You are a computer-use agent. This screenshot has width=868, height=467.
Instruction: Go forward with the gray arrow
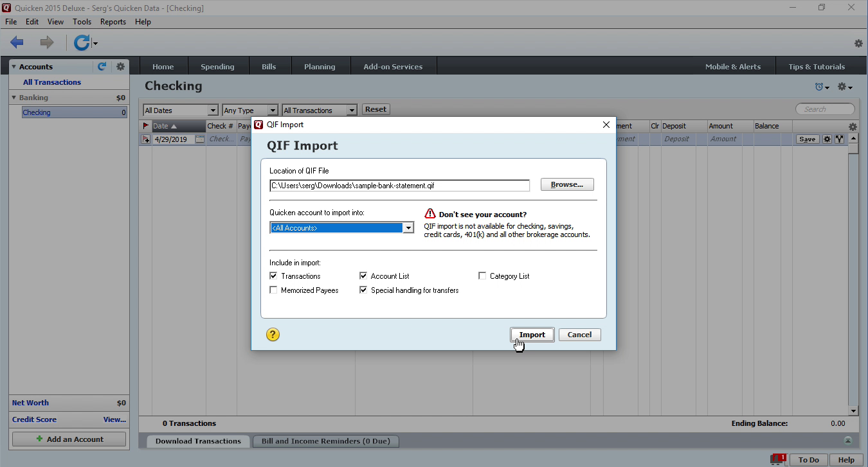pos(46,43)
